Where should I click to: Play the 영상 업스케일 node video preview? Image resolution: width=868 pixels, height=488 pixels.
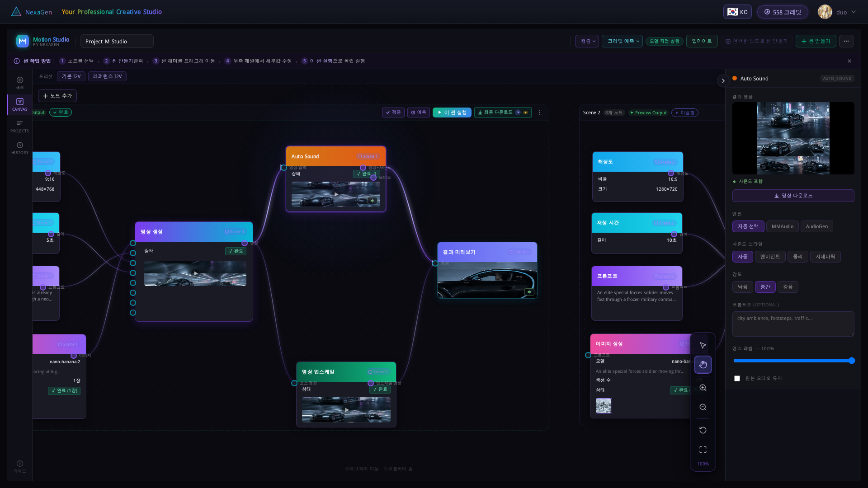coord(347,410)
